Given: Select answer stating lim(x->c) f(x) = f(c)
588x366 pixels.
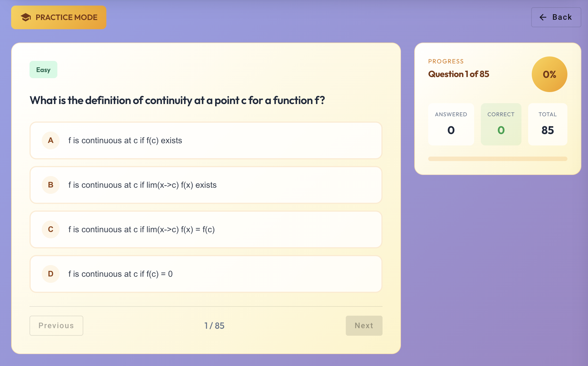Looking at the screenshot, I should coord(206,229).
